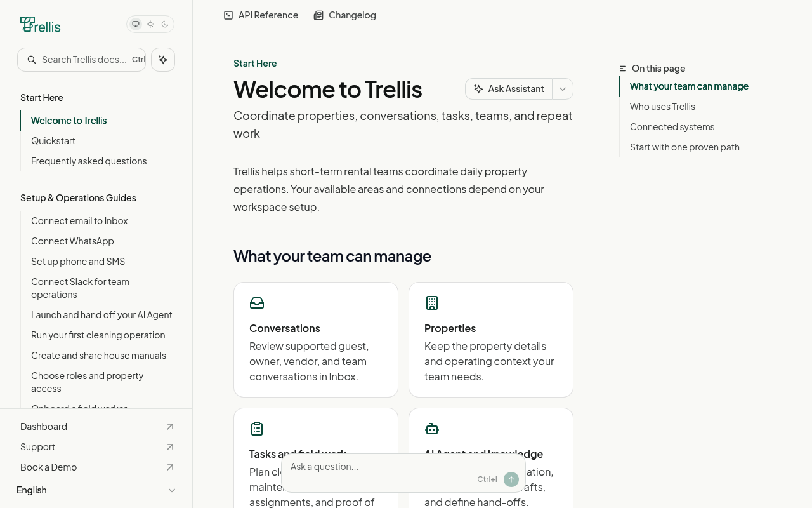812x508 pixels.
Task: Open Connect Slack for team operations guide
Action: click(80, 288)
